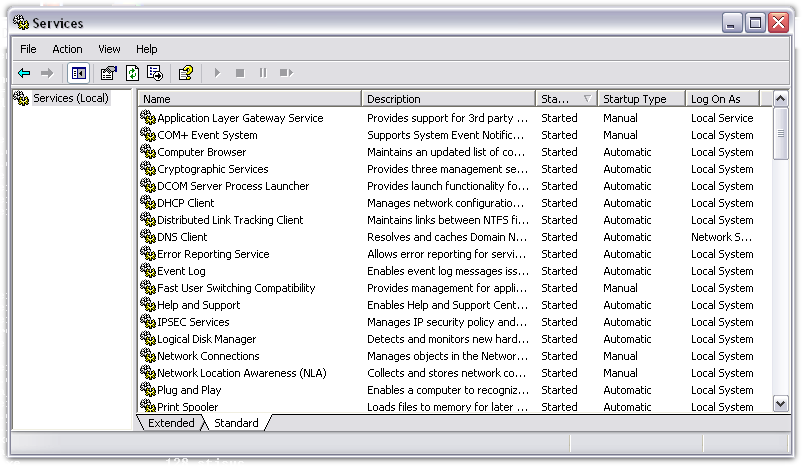Select the Logical Disk Manager service

coord(207,339)
